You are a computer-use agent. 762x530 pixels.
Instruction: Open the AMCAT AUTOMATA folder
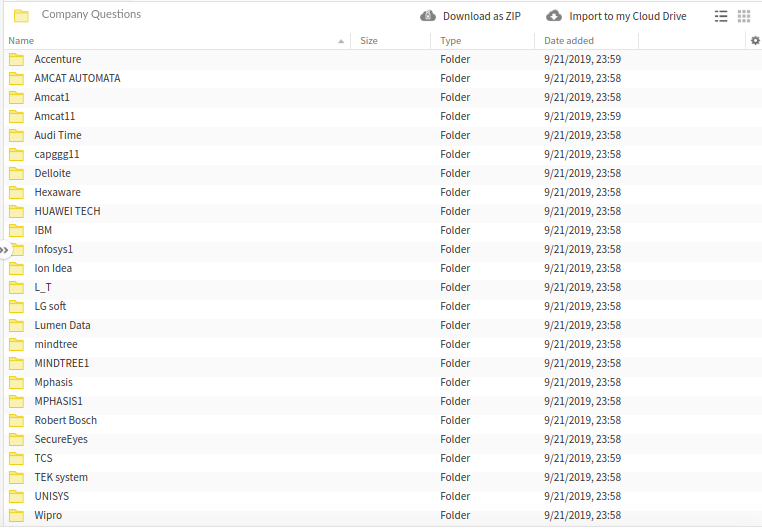[77, 78]
